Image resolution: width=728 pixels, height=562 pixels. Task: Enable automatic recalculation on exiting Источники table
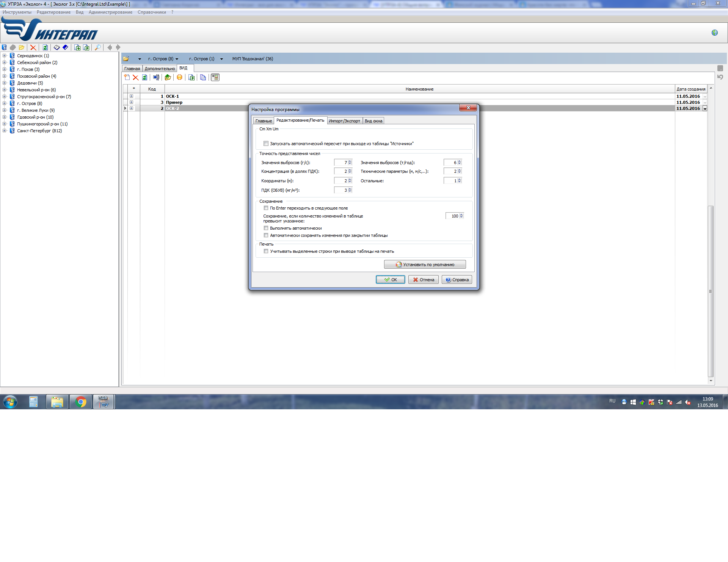coord(266,144)
